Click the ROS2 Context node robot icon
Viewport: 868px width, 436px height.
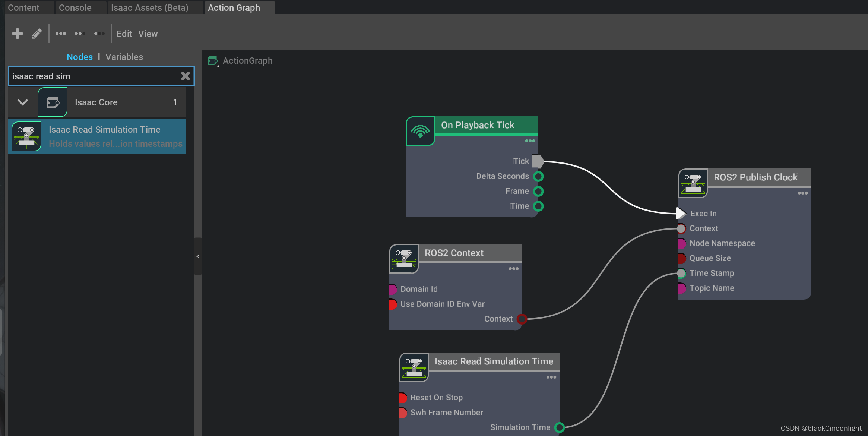click(x=404, y=259)
